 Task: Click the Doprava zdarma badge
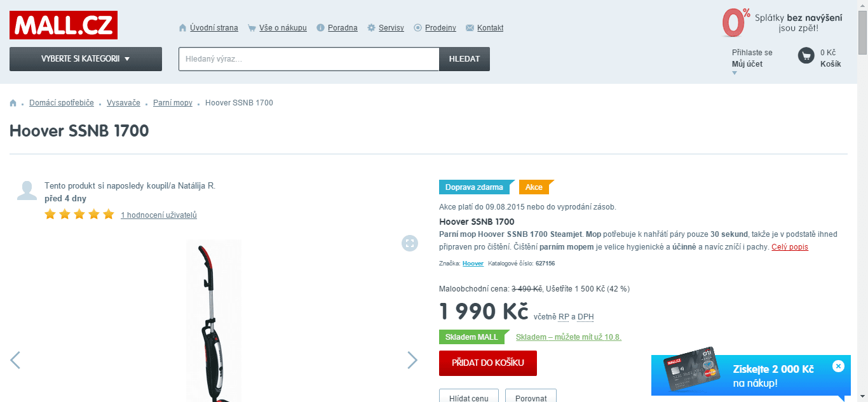click(477, 187)
